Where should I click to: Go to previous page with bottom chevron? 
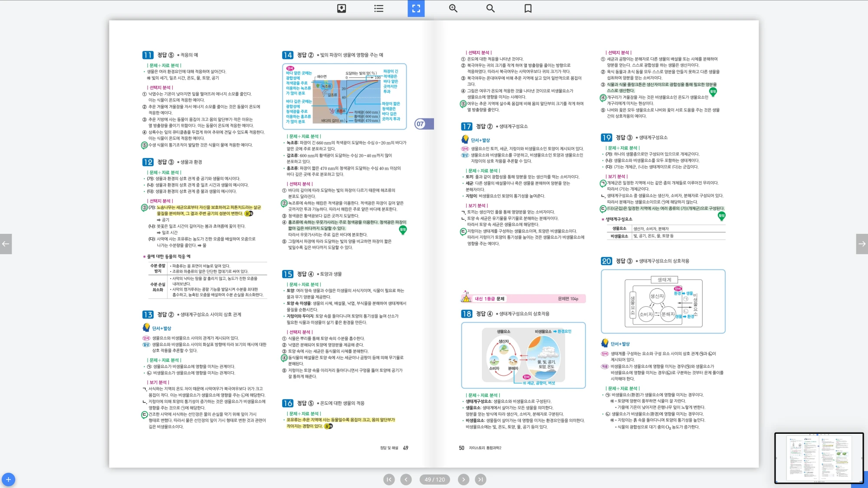406,479
